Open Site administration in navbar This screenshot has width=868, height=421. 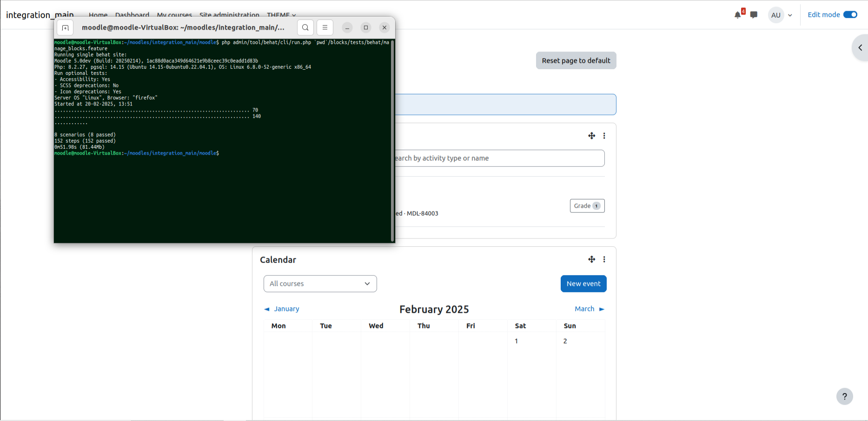229,15
